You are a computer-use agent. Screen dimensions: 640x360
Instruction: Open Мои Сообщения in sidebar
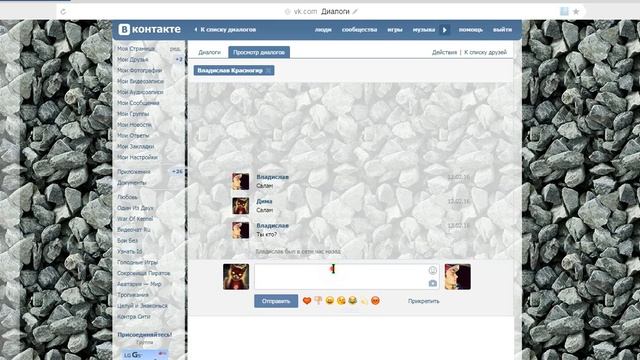tap(138, 103)
